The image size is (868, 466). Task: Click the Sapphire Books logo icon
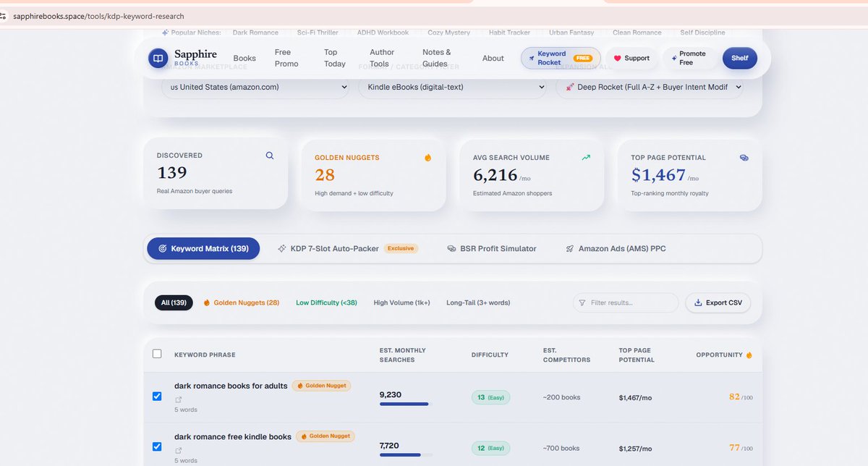tap(158, 58)
